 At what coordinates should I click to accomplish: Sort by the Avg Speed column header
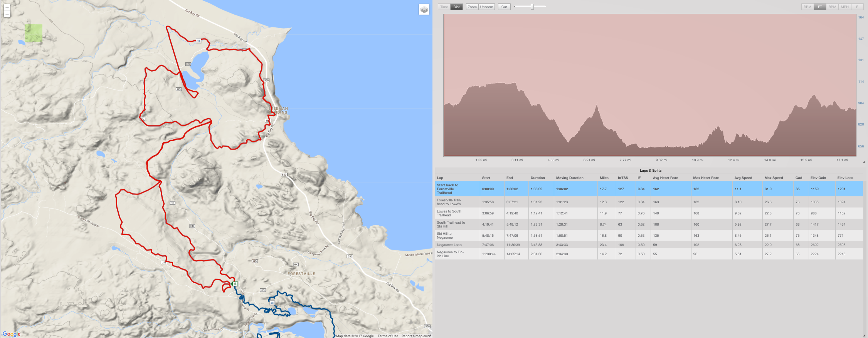point(743,178)
